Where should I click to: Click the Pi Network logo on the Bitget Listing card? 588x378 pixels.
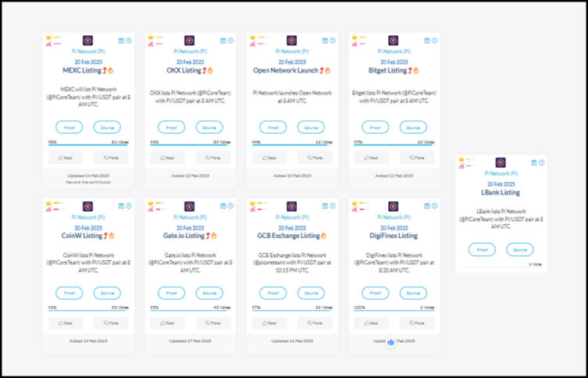coord(394,41)
